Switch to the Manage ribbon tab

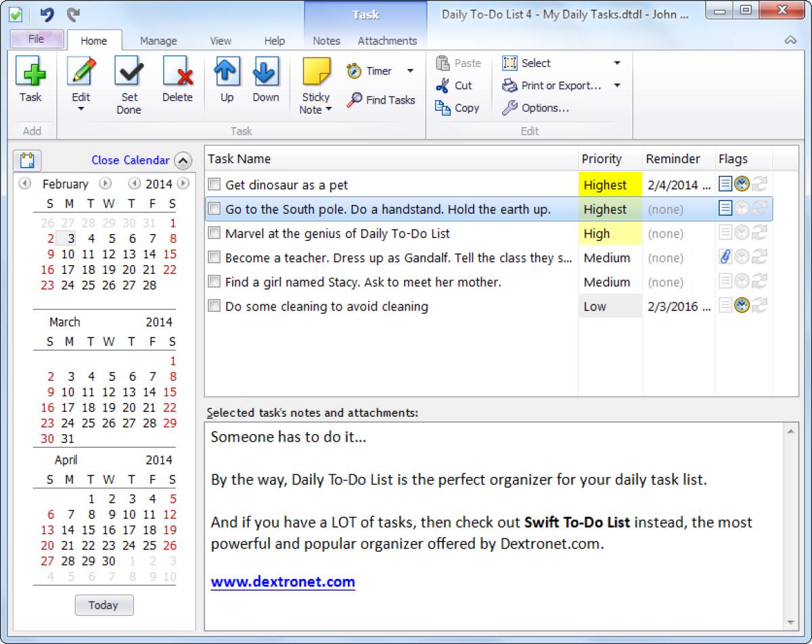pyautogui.click(x=158, y=41)
